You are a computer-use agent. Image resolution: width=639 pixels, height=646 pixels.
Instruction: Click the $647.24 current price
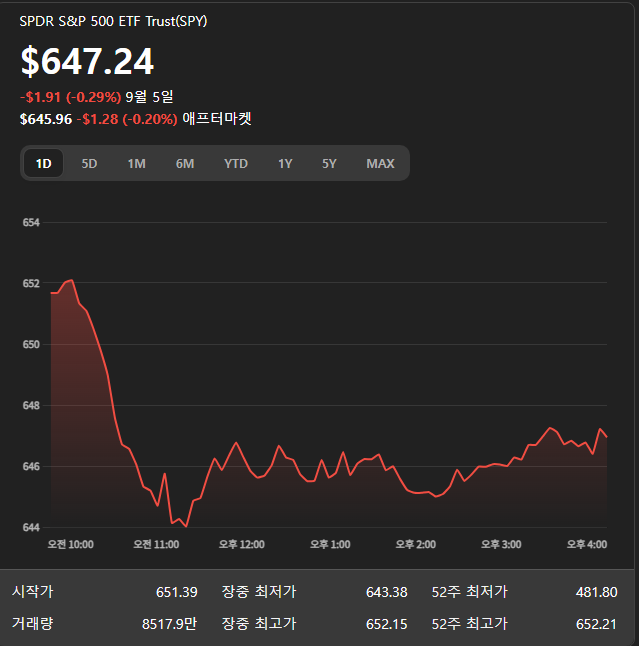tap(87, 61)
